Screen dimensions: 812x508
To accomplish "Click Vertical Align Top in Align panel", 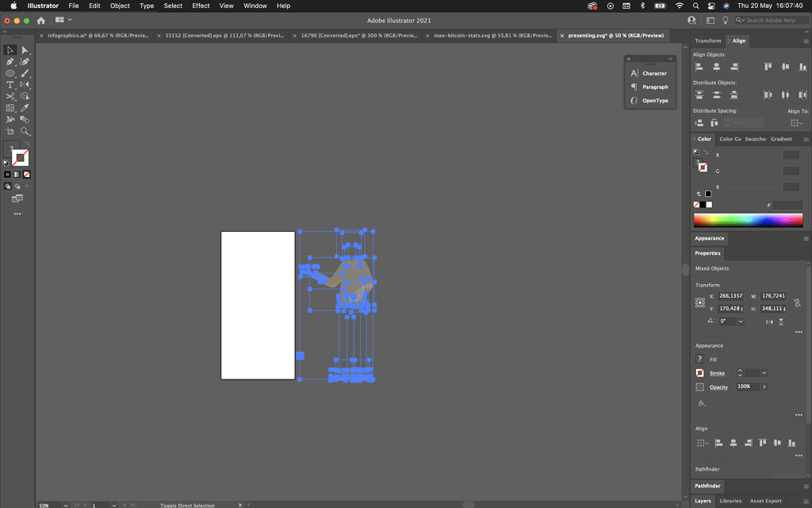I will tap(768, 67).
